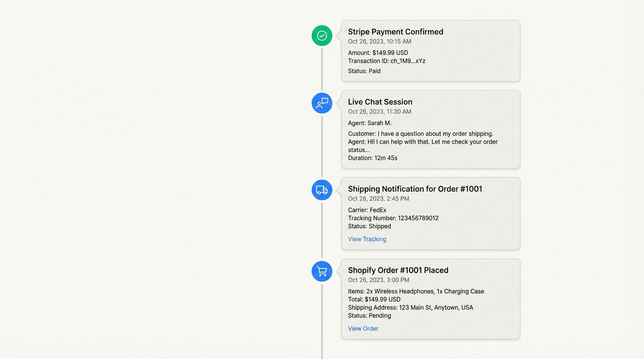Viewport: 644px width, 359px height.
Task: Click the 11:30 AM chat timestamp
Action: [x=380, y=112]
